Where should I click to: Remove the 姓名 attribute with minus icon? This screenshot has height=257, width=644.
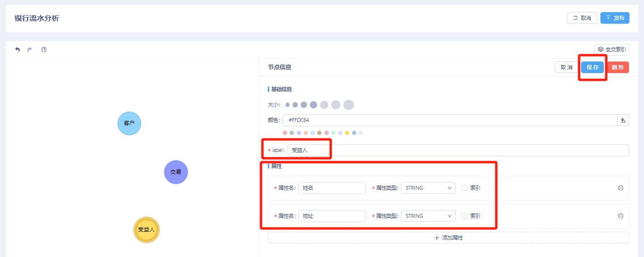click(621, 188)
